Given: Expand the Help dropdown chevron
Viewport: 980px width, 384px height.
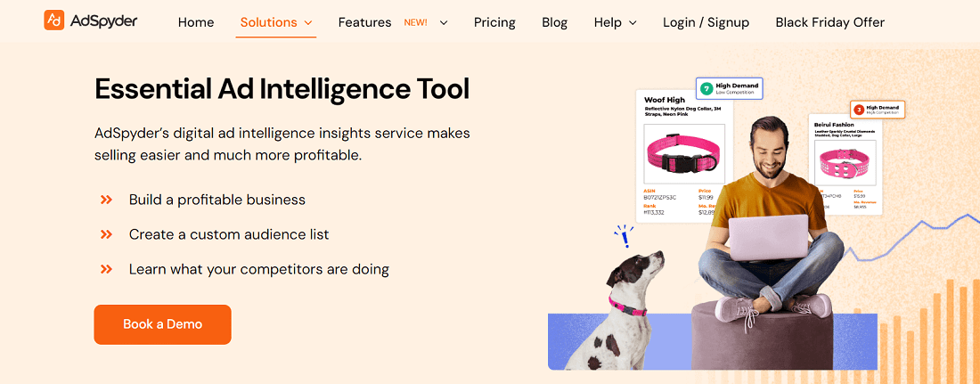Looking at the screenshot, I should (x=633, y=22).
